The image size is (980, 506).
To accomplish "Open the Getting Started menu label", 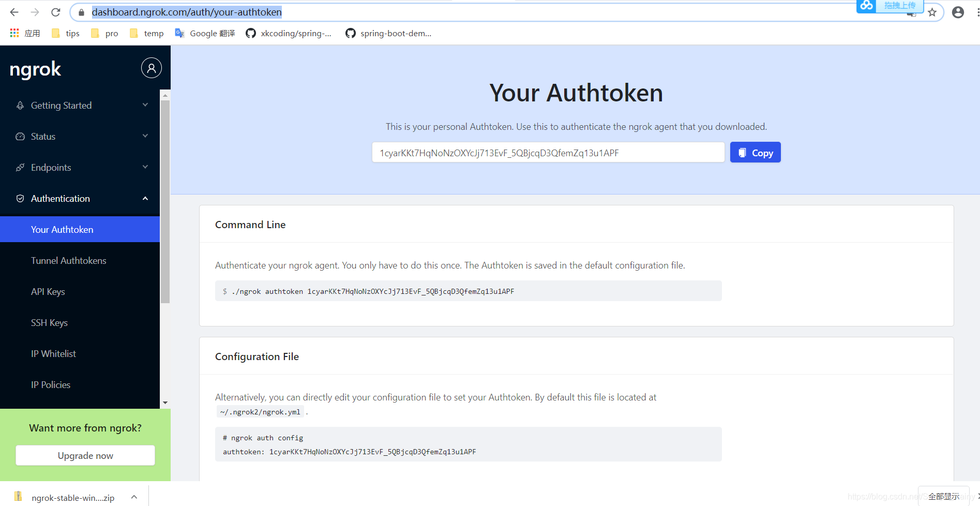I will 61,106.
